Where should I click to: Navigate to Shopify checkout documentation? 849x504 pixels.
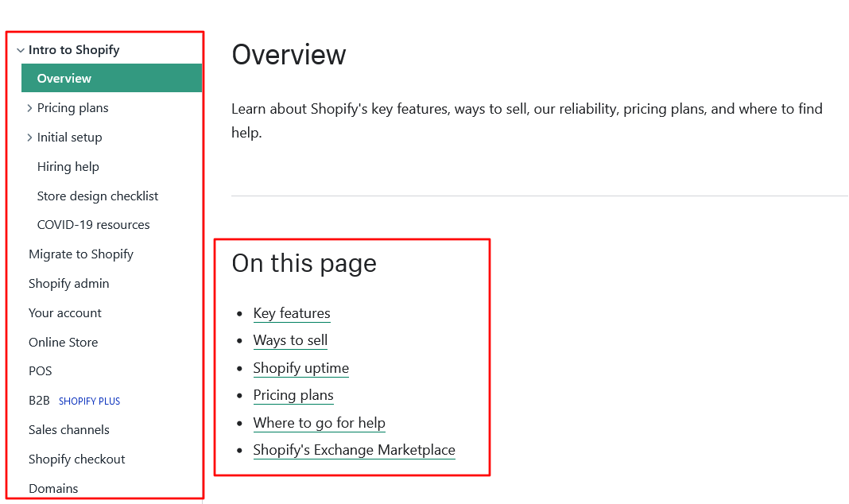76,459
